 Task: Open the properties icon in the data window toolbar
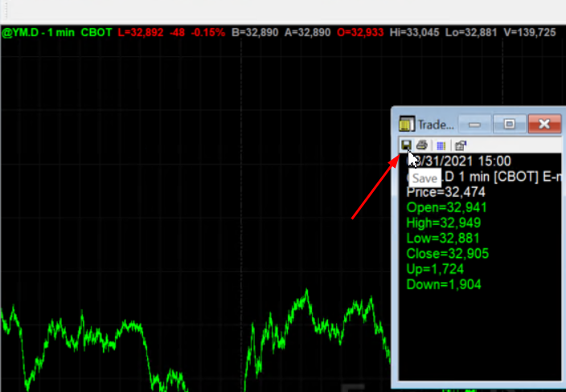tap(460, 145)
